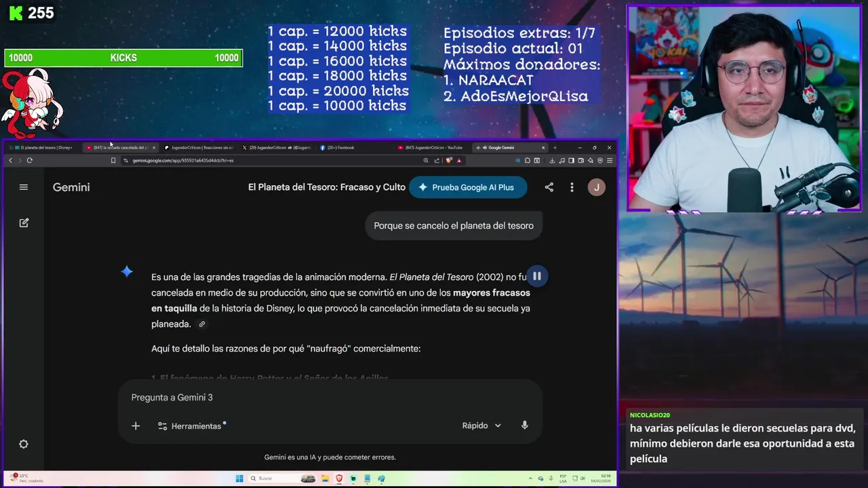This screenshot has height=488, width=868.
Task: Switch to the '(20+) Facebook' tab
Action: [355, 147]
